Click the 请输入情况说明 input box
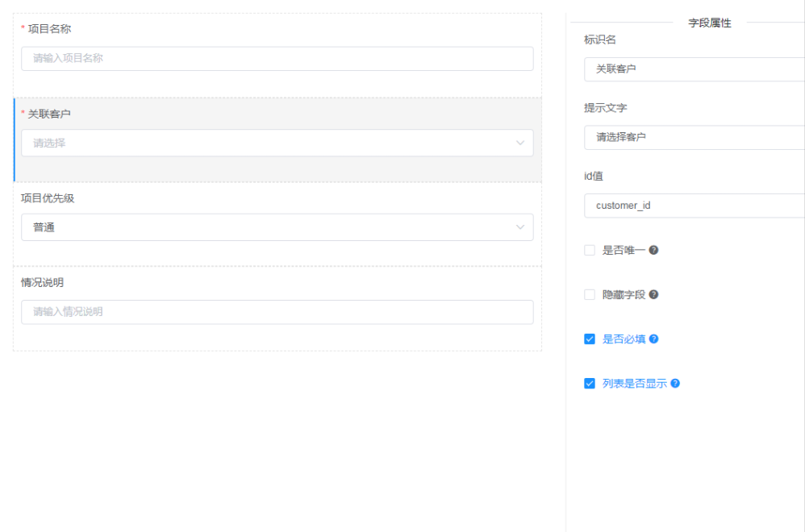 tap(277, 312)
